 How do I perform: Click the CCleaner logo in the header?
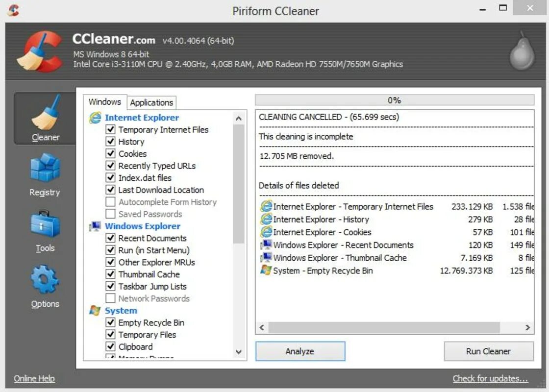(x=40, y=51)
